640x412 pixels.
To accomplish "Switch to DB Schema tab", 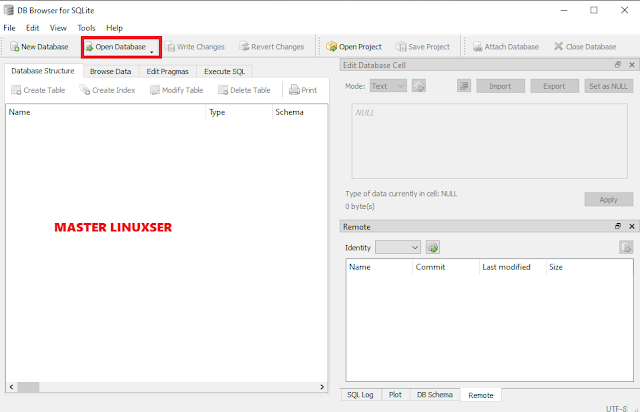I will click(435, 395).
